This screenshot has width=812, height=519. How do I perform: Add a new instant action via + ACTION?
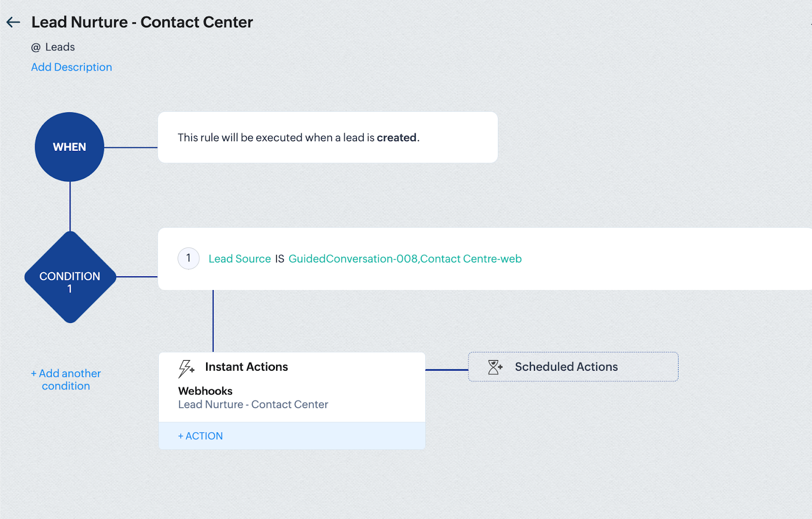pos(200,436)
